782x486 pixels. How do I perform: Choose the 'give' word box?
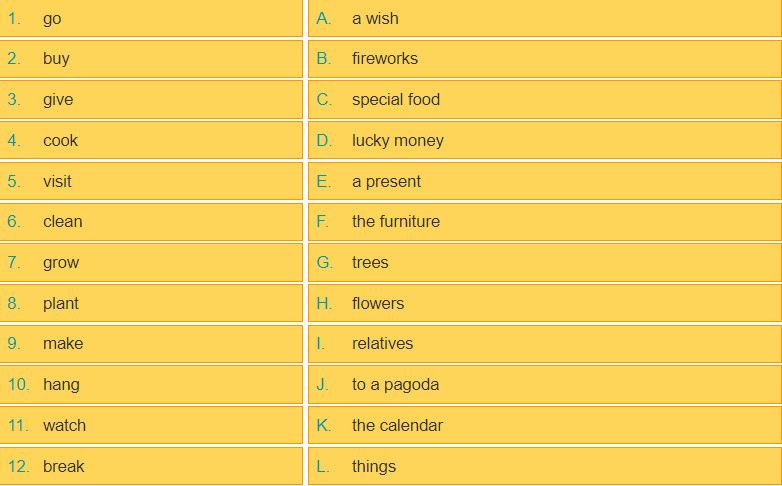tap(151, 100)
